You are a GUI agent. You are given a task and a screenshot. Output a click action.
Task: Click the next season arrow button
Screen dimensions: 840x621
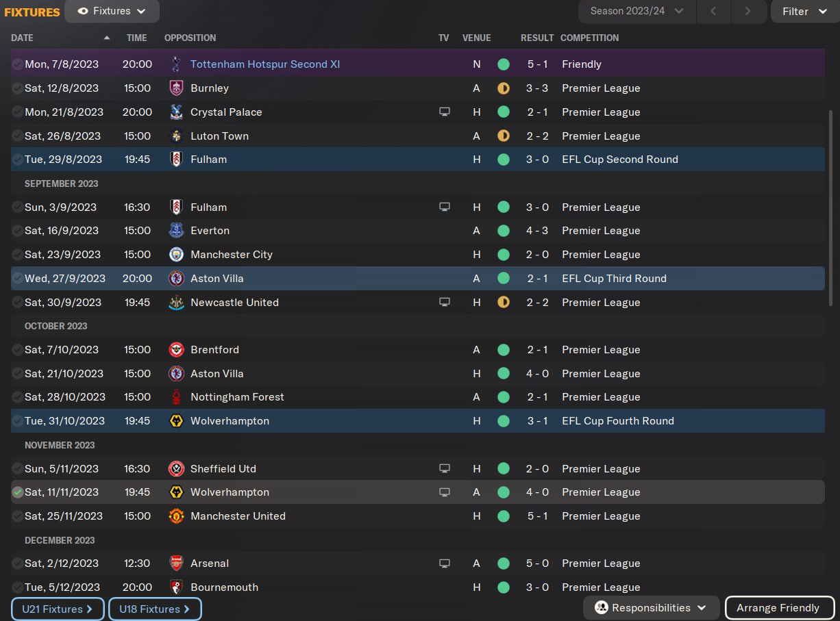(x=748, y=11)
